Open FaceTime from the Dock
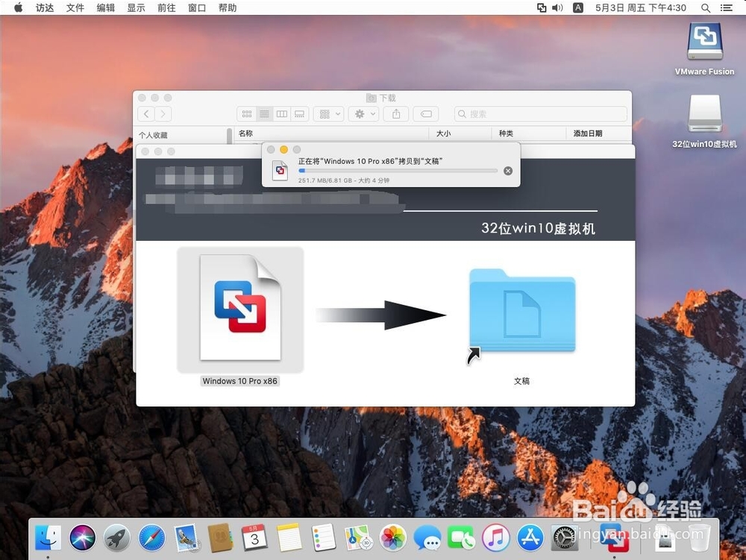Screen dimensions: 746x560 pos(461,538)
